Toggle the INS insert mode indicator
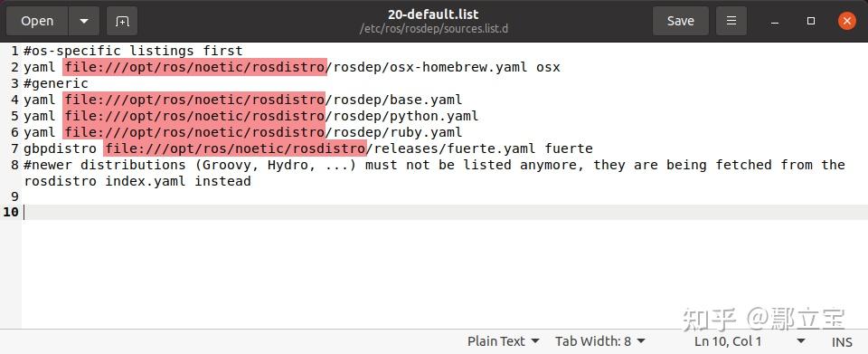This screenshot has height=354, width=868. 842,342
